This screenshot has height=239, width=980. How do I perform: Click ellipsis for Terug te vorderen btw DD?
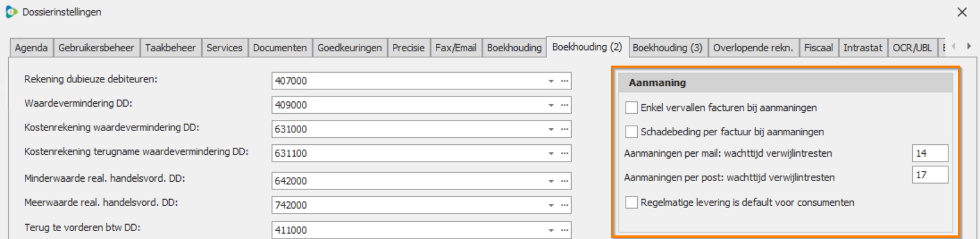(564, 229)
